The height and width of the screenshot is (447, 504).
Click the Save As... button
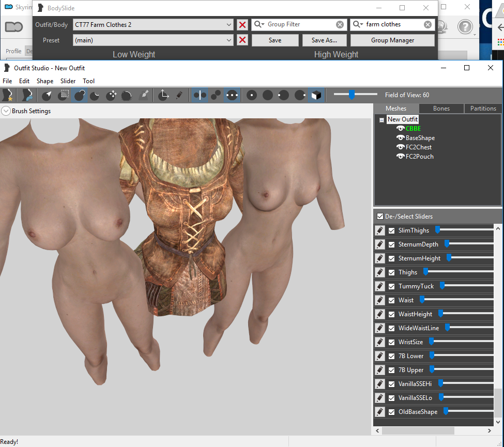tap(324, 40)
